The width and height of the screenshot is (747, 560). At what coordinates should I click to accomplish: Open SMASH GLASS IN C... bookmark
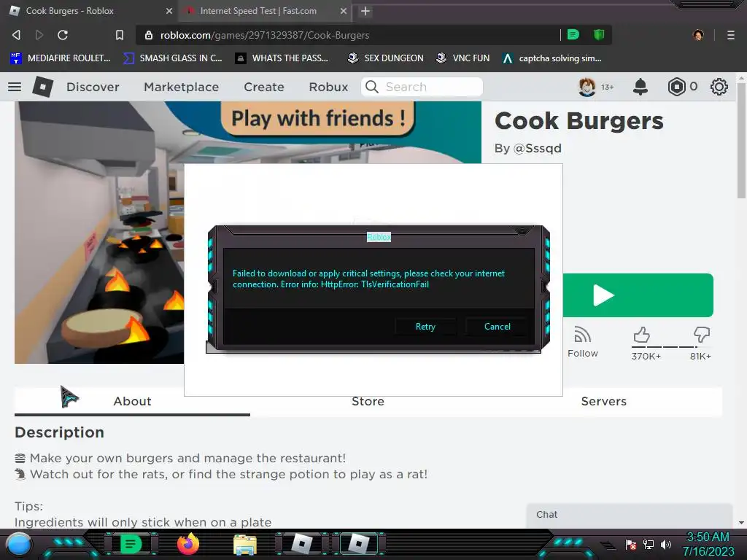(173, 58)
